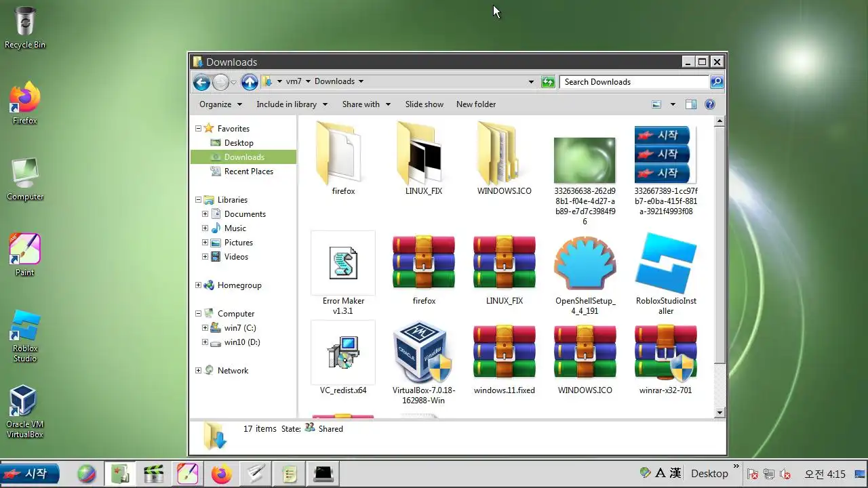Select the LINUX_FIX WinRAR archive
868x488 pixels.
505,269
